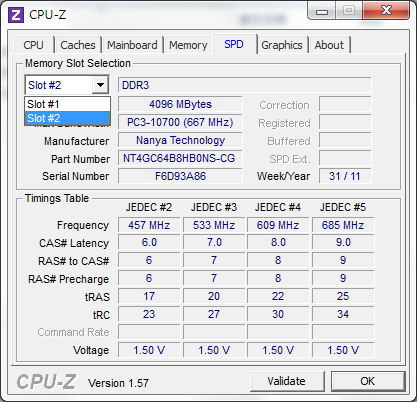Click the tRAS value 22
This screenshot has width=417, height=402.
click(x=278, y=296)
